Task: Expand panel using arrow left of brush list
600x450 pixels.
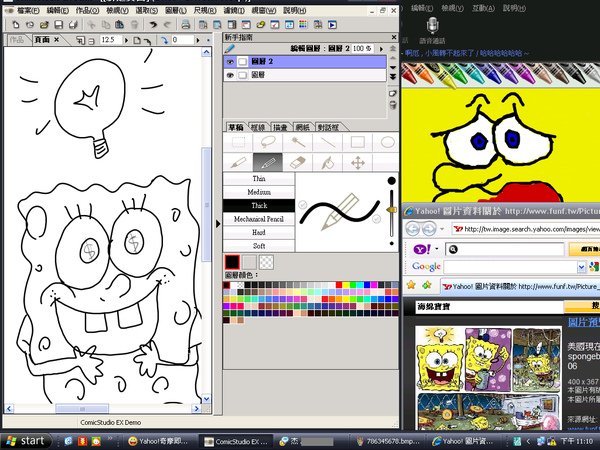Action: [x=218, y=224]
